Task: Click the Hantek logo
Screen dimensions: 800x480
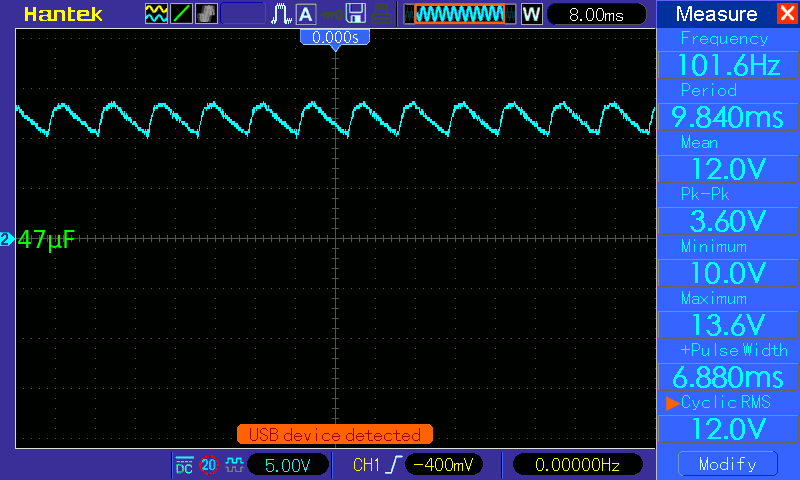Action: coord(63,14)
